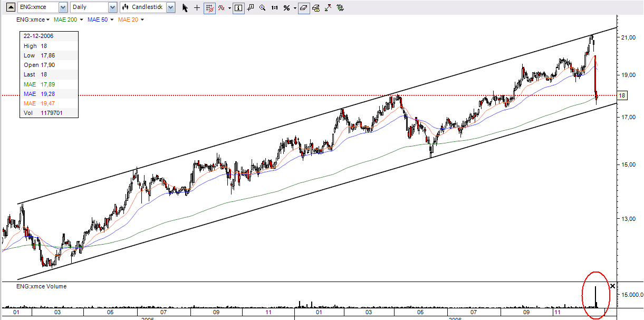Viewport: 644px width, 320px height.
Task: Open the ENG:xmce series legend menu
Action: click(33, 20)
